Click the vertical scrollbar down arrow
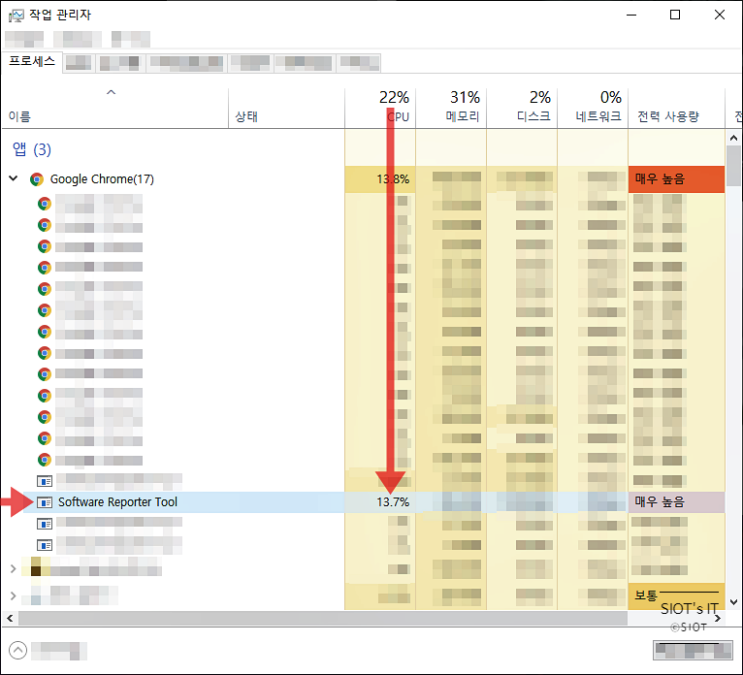The height and width of the screenshot is (675, 743). 734,602
